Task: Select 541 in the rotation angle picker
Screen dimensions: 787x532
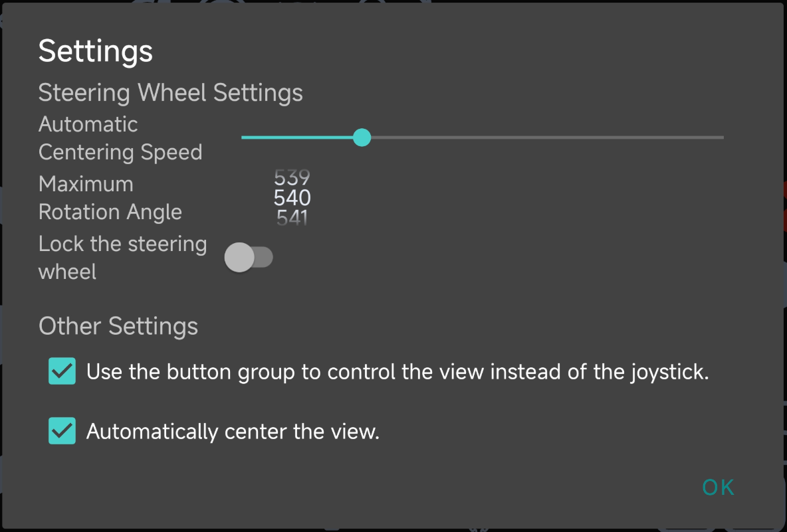Action: pos(292,219)
